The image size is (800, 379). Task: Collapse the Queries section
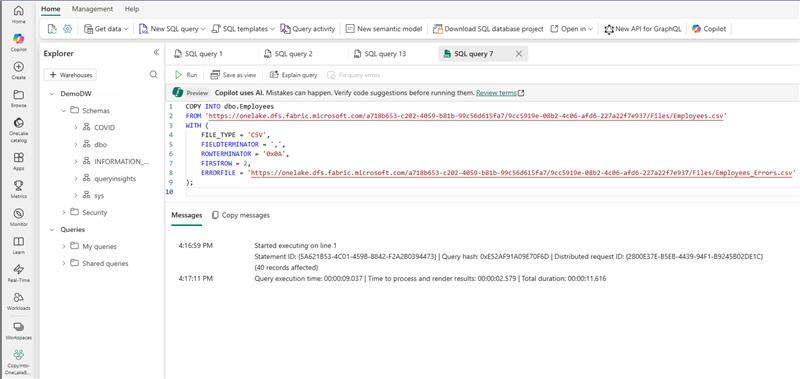52,230
